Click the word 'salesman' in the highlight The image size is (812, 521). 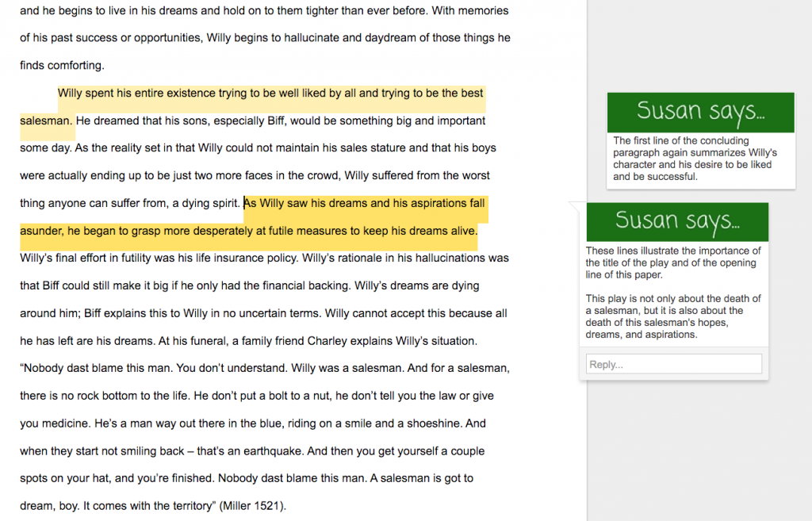[45, 120]
